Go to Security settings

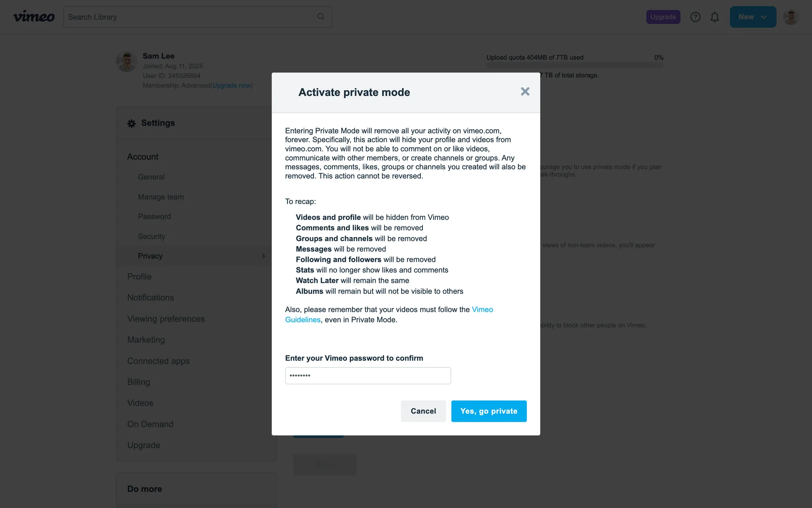click(151, 236)
